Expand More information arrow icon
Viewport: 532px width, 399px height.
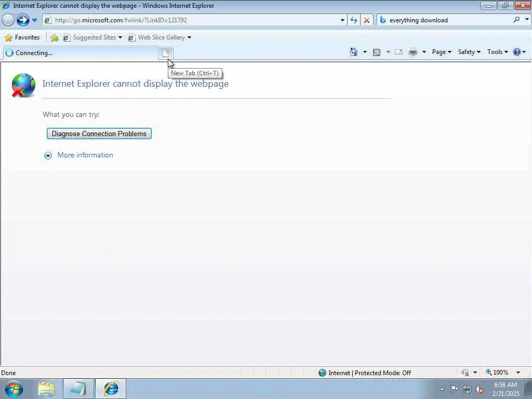coord(48,155)
